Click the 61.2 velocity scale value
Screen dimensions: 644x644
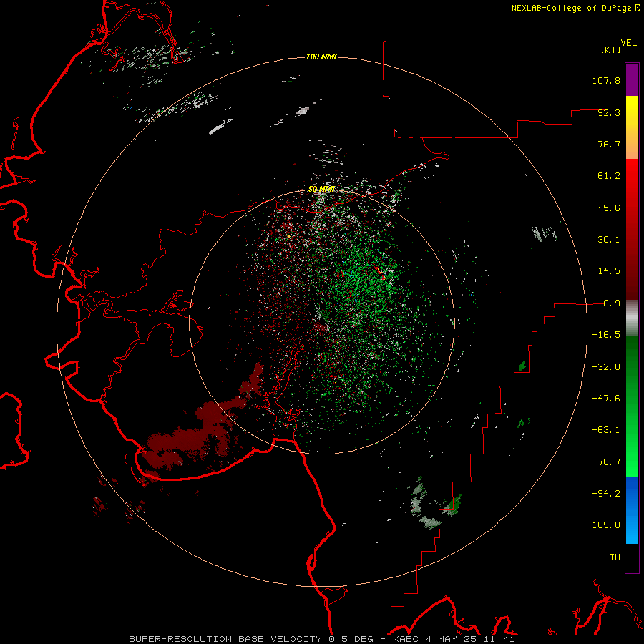pyautogui.click(x=609, y=176)
